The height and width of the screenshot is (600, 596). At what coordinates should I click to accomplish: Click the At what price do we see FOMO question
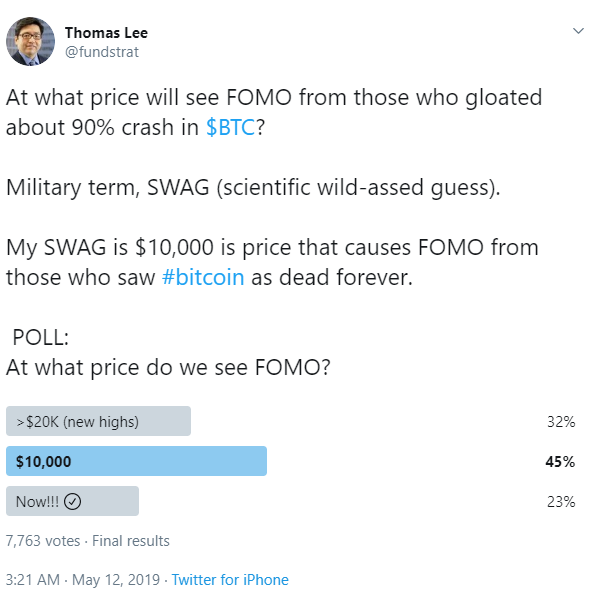pos(168,367)
